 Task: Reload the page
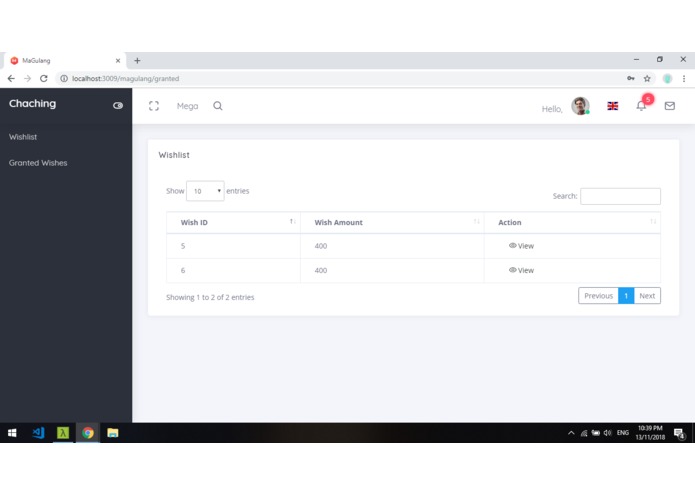tap(43, 78)
